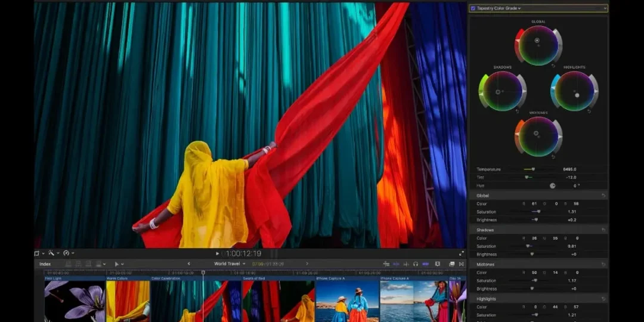Click the Tint value -12.0
Screen dimensions: 644x322
pyautogui.click(x=571, y=178)
